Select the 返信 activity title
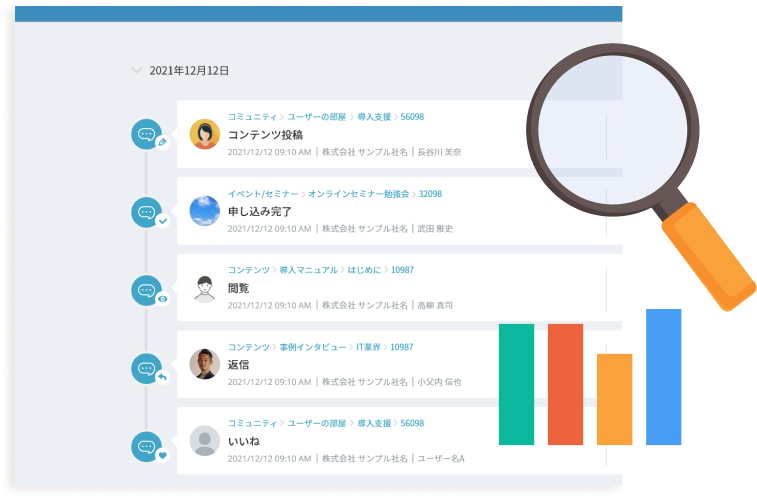Screen dimensions: 757x498 238,365
